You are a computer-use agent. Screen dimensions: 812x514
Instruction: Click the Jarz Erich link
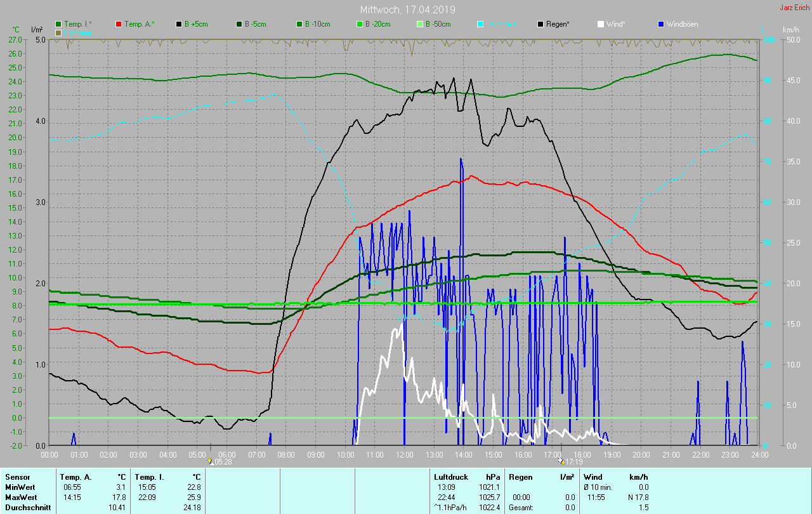click(x=794, y=8)
